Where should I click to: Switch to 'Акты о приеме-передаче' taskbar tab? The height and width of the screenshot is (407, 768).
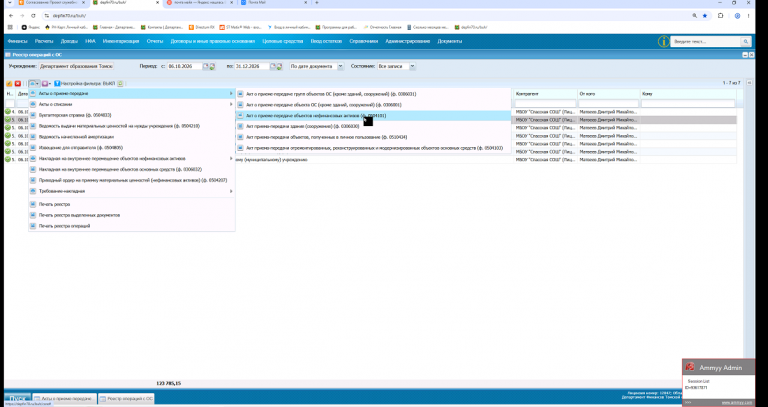[x=65, y=399]
